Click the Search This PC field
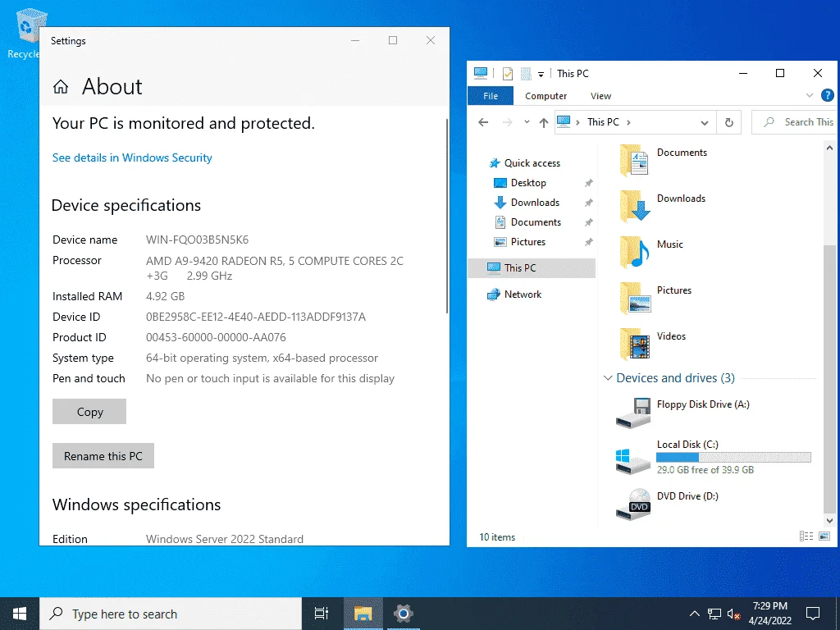Screen dimensions: 840x630 click(794, 122)
